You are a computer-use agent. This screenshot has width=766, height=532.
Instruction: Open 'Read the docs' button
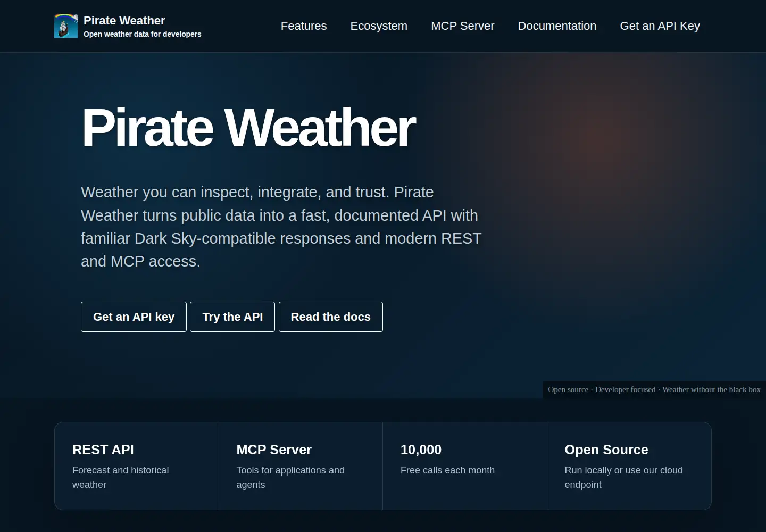tap(331, 317)
